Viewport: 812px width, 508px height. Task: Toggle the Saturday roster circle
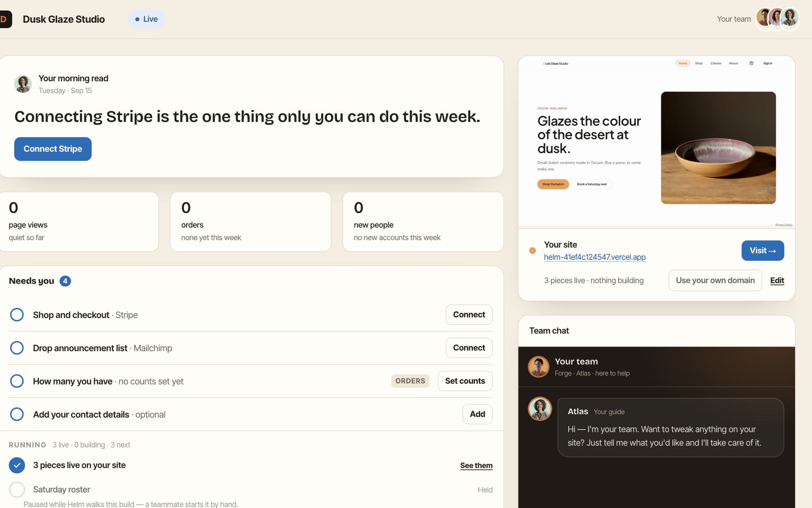coord(17,490)
